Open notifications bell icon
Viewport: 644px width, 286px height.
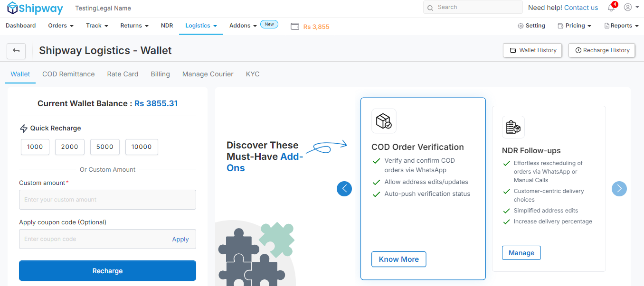tap(611, 8)
